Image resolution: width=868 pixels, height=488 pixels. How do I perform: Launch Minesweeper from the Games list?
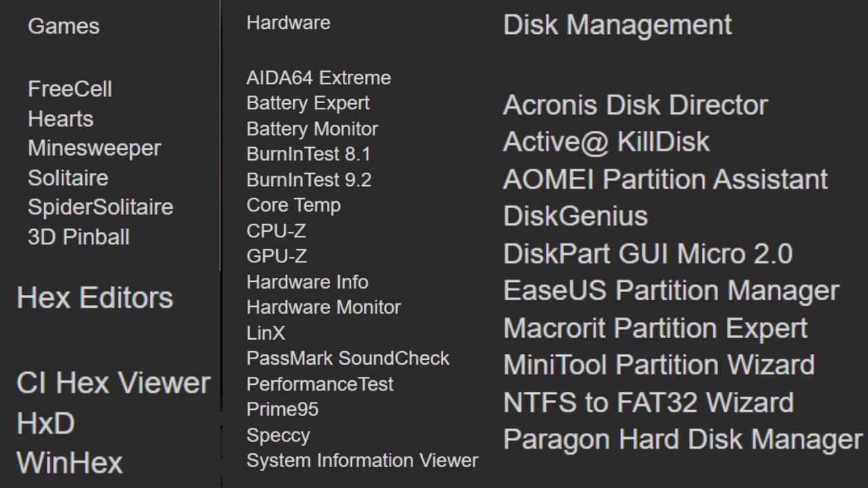point(94,148)
